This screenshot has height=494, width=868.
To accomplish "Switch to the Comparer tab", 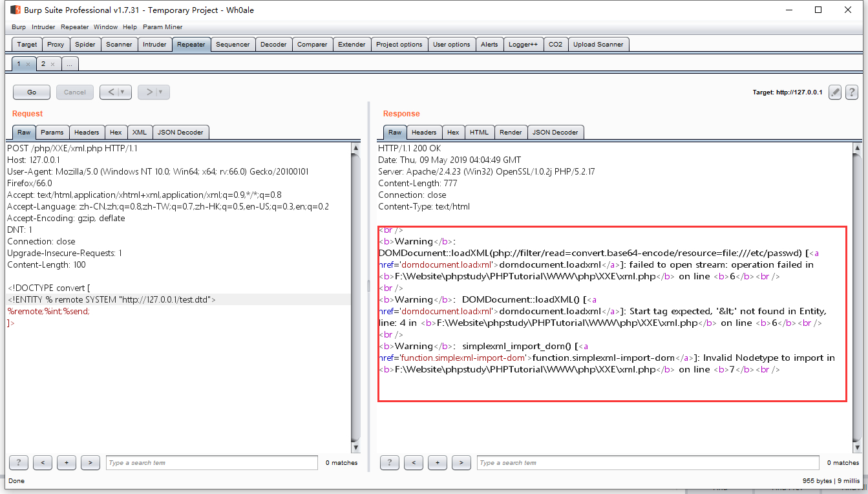I will 312,44.
